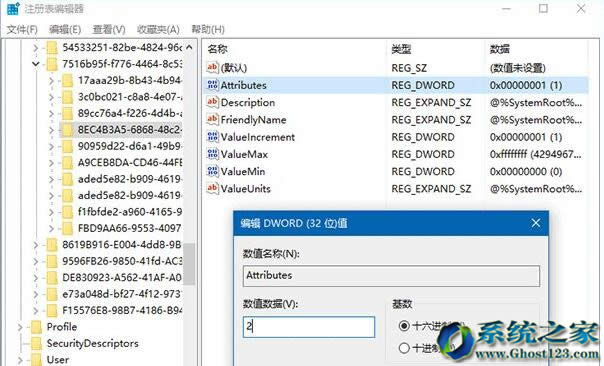Click the ValueUnits string icon
The height and width of the screenshot is (366, 604).
point(213,188)
